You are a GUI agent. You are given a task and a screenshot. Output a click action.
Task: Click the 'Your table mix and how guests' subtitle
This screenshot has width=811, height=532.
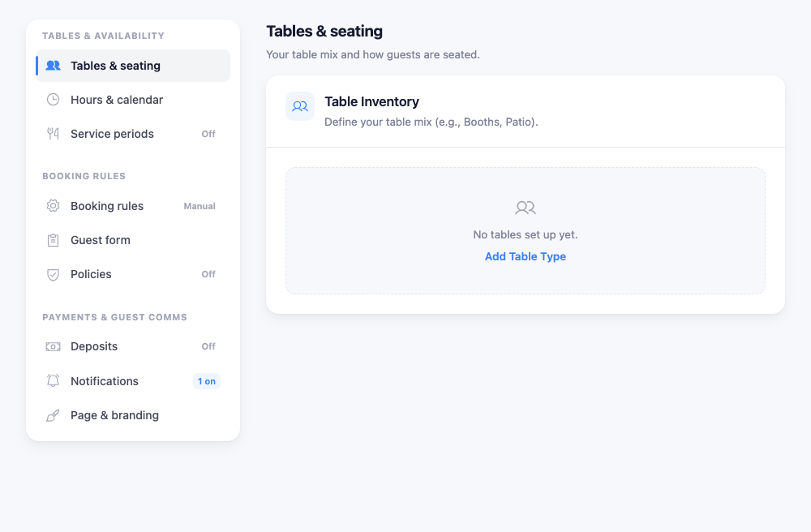[373, 55]
